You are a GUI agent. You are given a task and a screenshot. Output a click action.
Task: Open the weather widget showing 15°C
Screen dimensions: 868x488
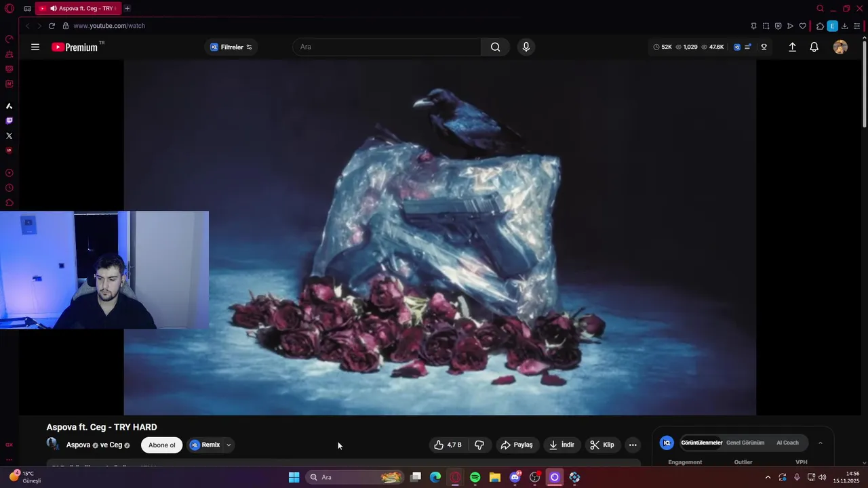pyautogui.click(x=24, y=477)
